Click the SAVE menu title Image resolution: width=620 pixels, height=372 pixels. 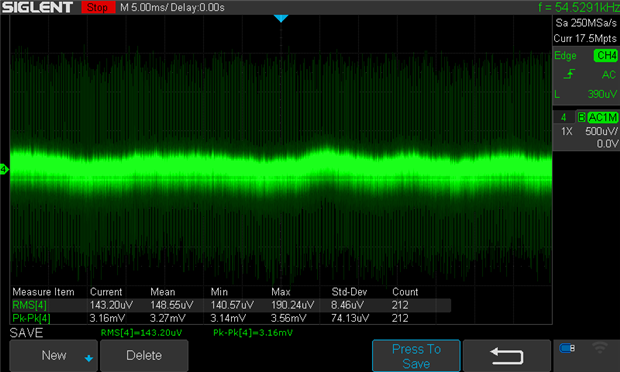tap(26, 333)
